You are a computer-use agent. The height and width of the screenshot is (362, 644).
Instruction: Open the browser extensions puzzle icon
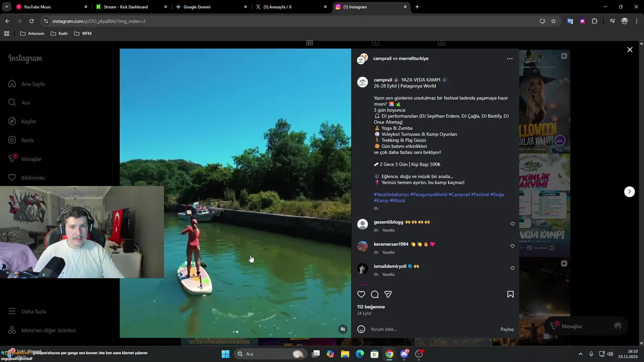pos(595,21)
